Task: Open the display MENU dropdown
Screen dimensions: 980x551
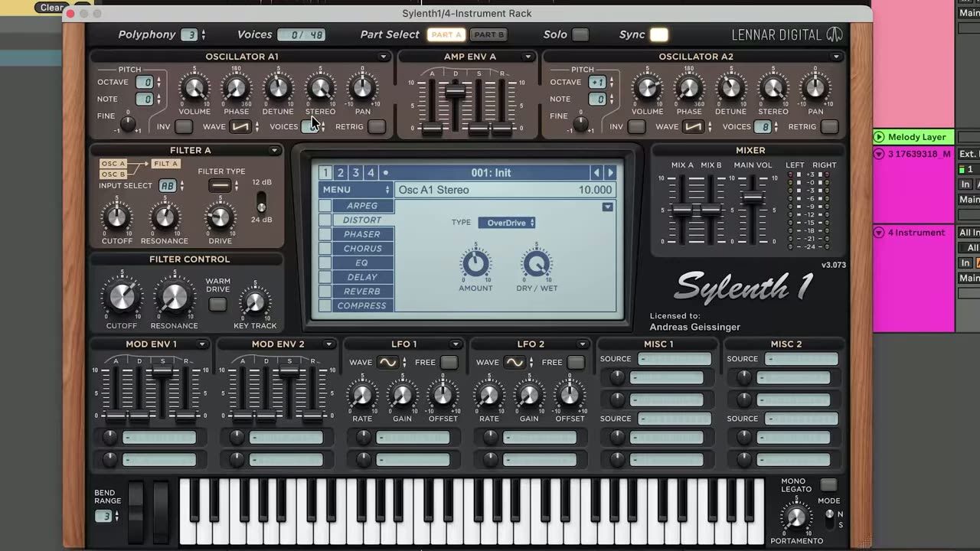Action: pyautogui.click(x=356, y=190)
